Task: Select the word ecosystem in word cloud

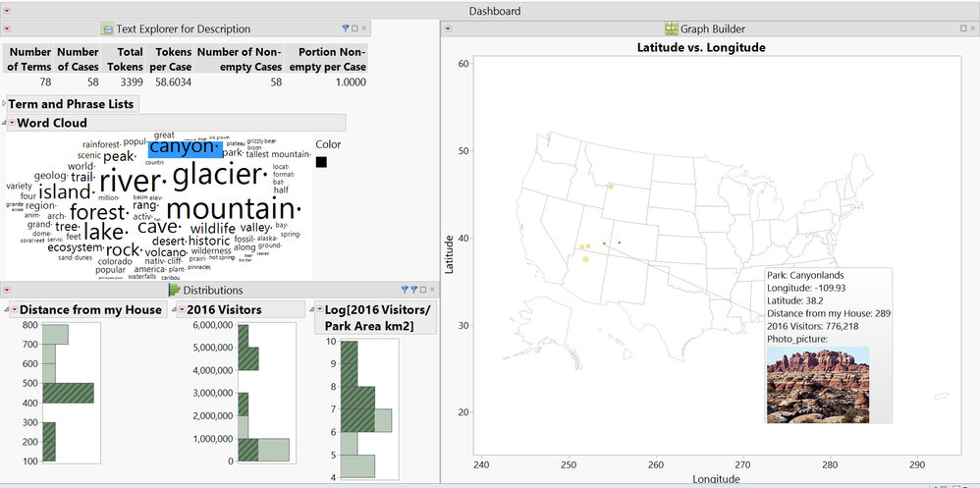Action: click(75, 248)
